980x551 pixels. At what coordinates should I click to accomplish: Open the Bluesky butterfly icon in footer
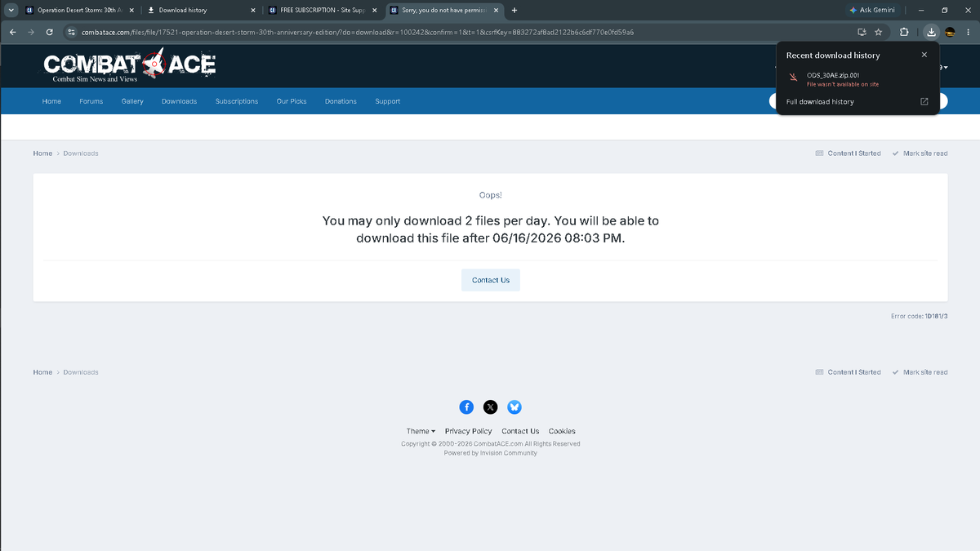pyautogui.click(x=514, y=407)
